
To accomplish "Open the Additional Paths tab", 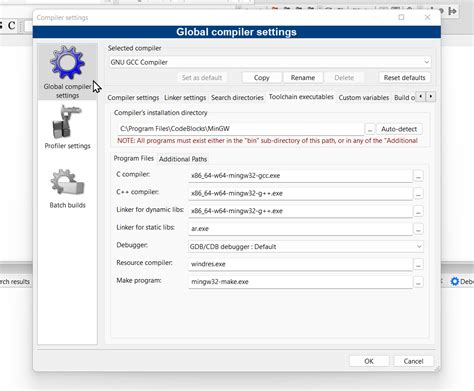I will (183, 159).
